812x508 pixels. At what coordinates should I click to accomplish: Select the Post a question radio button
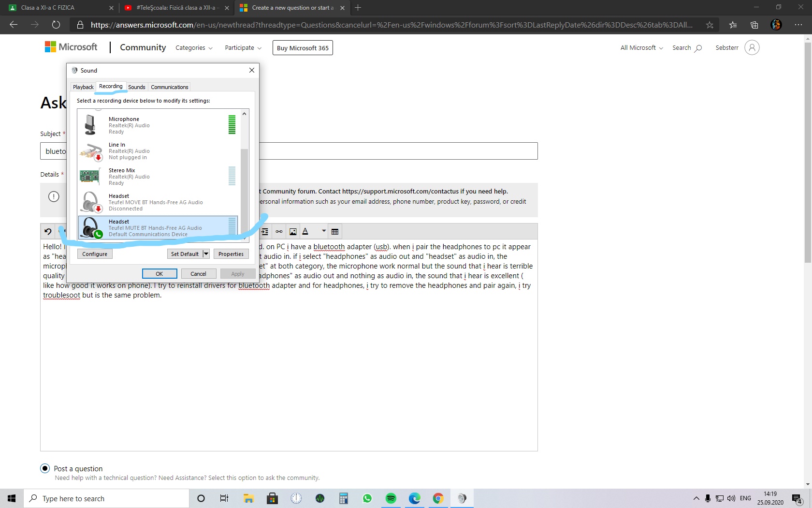click(x=45, y=468)
